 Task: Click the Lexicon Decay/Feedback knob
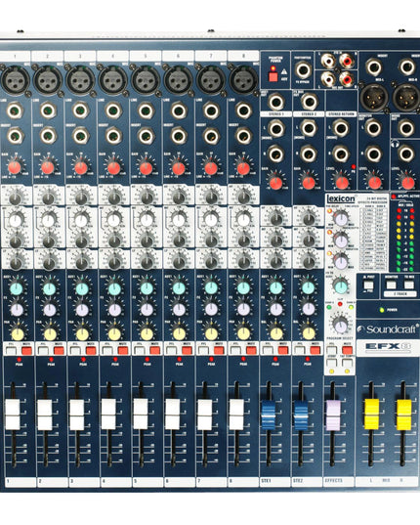(x=341, y=240)
